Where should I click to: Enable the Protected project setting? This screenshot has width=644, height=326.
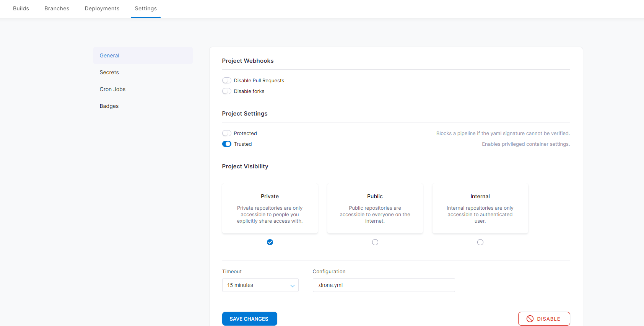pos(227,133)
